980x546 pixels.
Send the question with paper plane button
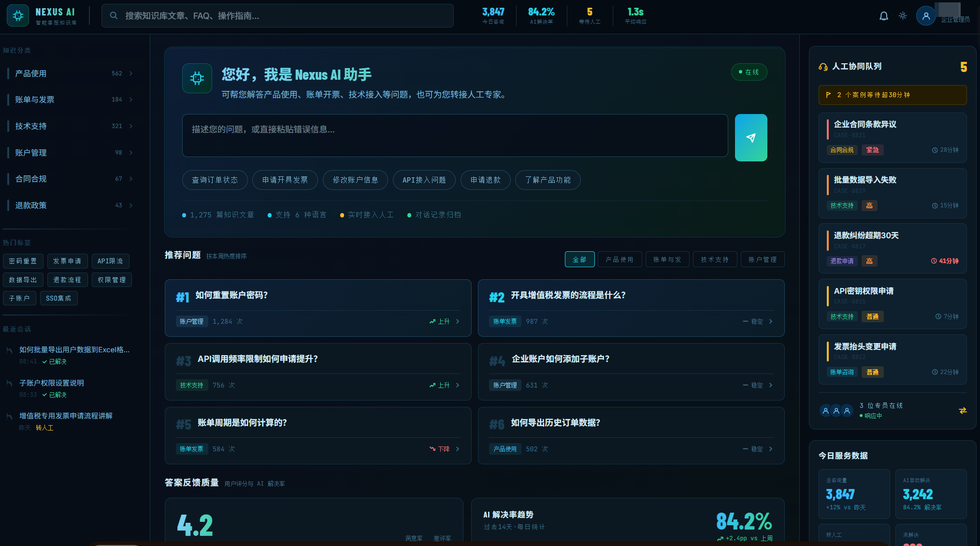point(751,138)
